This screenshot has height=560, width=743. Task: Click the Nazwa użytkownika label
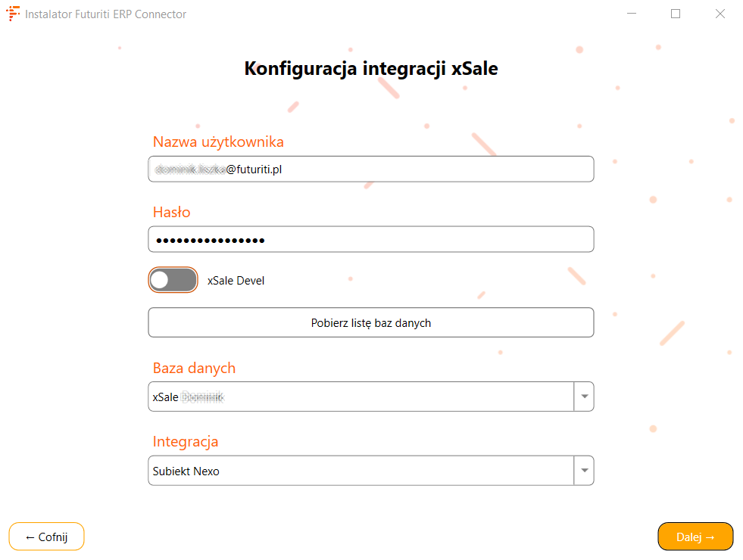218,142
